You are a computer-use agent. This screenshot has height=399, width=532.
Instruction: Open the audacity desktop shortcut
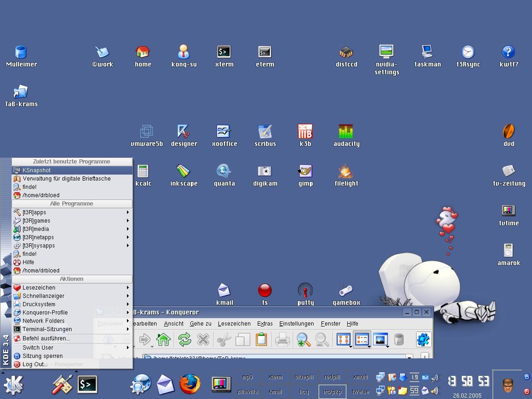pyautogui.click(x=346, y=132)
